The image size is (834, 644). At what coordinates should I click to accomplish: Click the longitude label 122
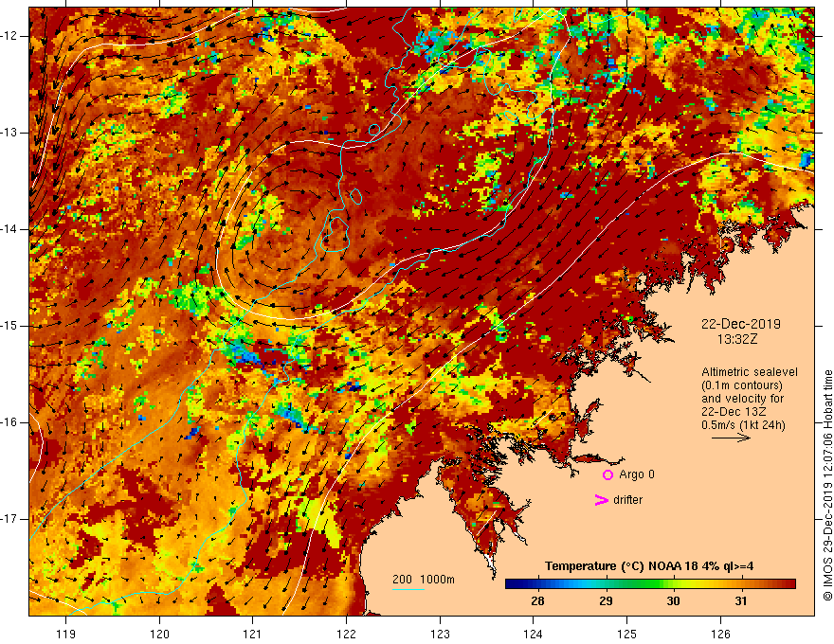click(346, 634)
